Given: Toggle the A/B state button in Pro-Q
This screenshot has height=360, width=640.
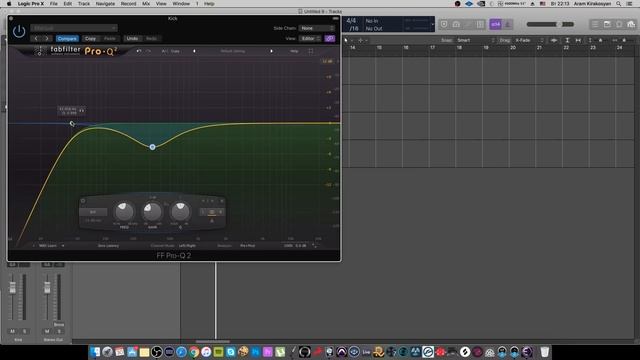Looking at the screenshot, I should point(165,51).
